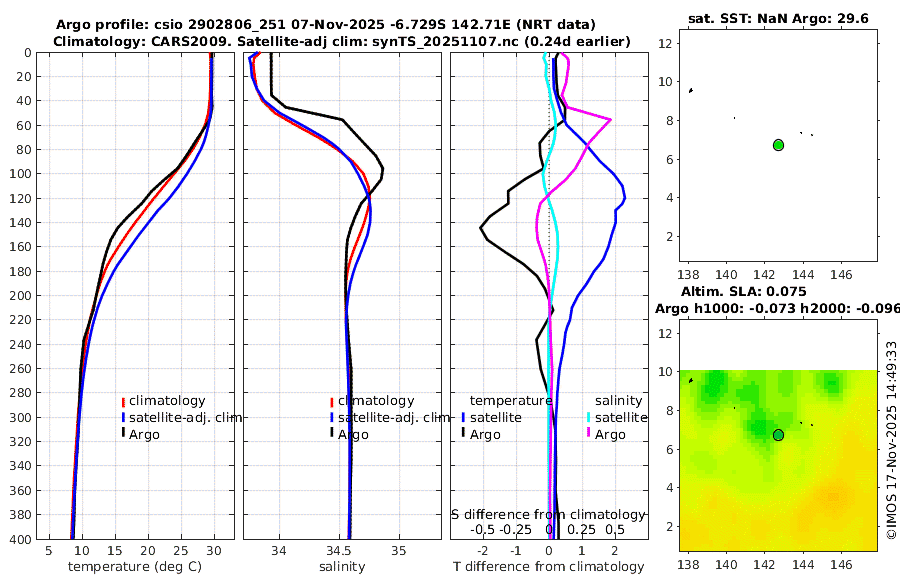Click the 'temperature' legend heading in difference panel

(x=511, y=401)
